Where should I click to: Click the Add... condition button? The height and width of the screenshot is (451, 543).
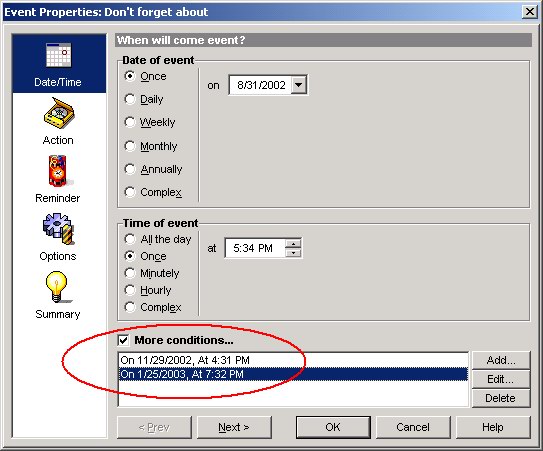501,360
